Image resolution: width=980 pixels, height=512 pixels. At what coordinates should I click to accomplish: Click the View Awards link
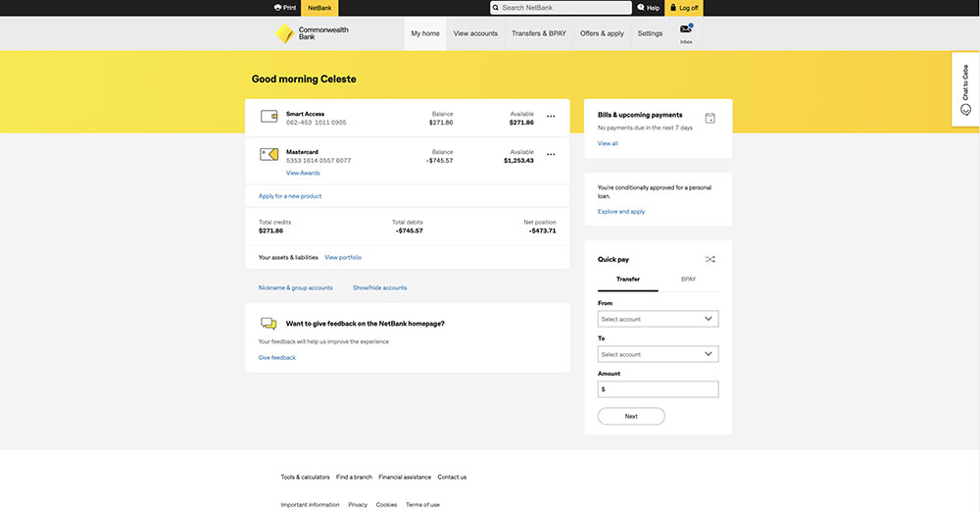tap(303, 173)
